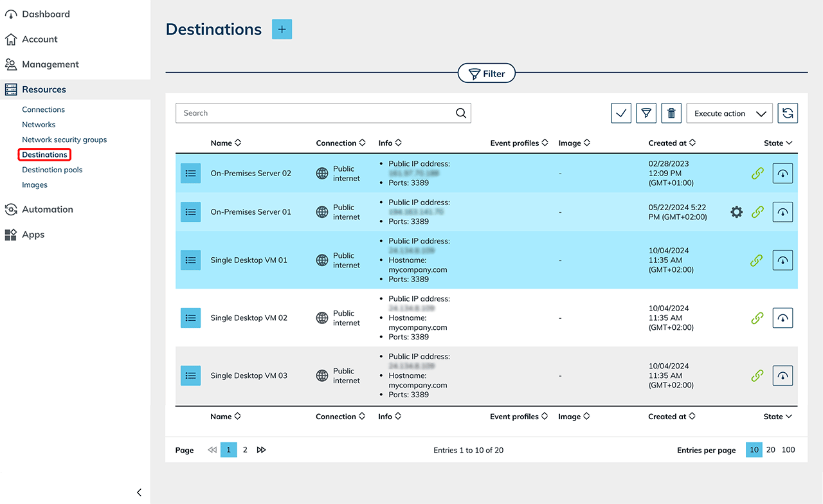Click the trash delete icon in toolbar
The height and width of the screenshot is (504, 823).
tap(671, 113)
